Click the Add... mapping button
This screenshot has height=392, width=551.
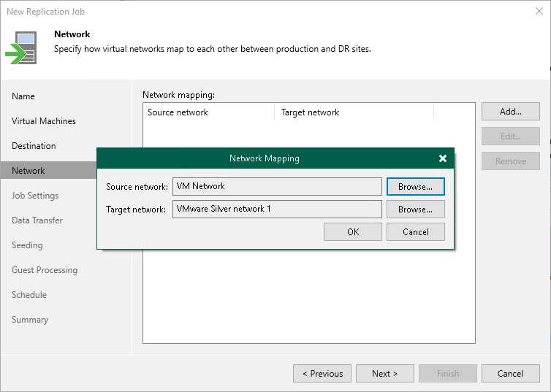coord(510,112)
